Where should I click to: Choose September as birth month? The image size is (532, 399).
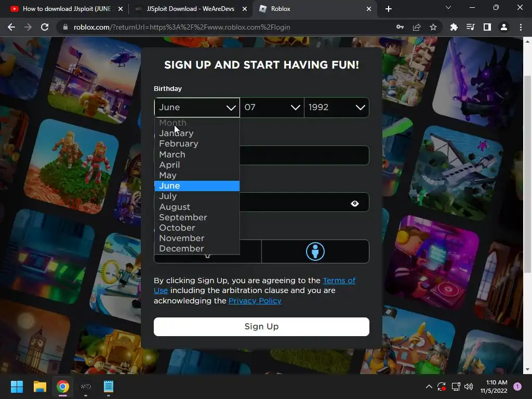[x=197, y=218]
